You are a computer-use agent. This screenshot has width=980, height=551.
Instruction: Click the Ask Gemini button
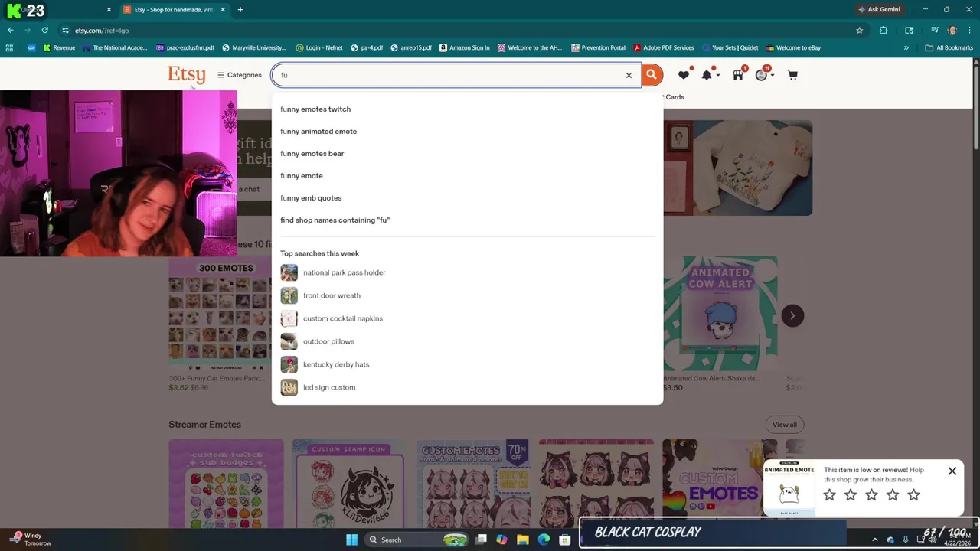click(879, 10)
